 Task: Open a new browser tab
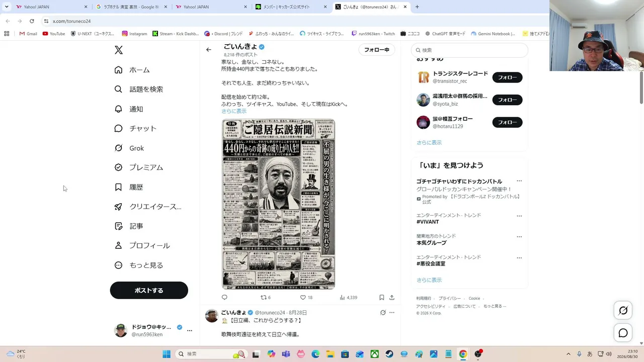click(x=417, y=7)
